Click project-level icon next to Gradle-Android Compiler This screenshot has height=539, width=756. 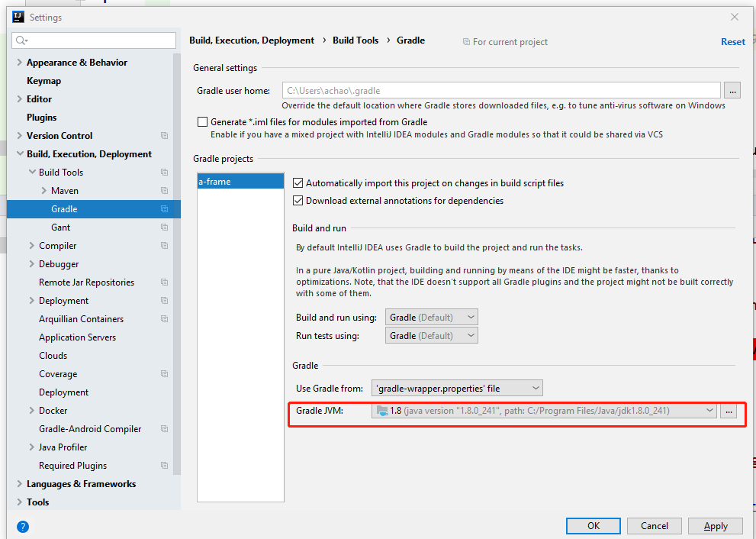165,429
